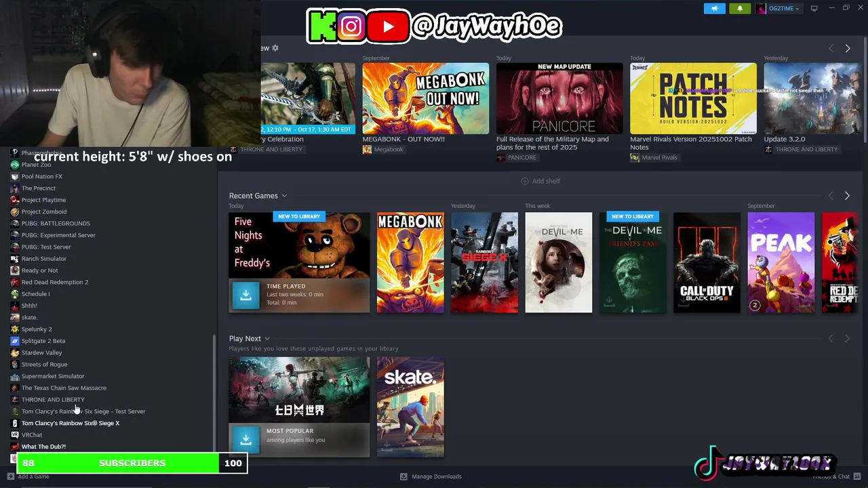Click PANICORE source icon under news

(x=500, y=157)
